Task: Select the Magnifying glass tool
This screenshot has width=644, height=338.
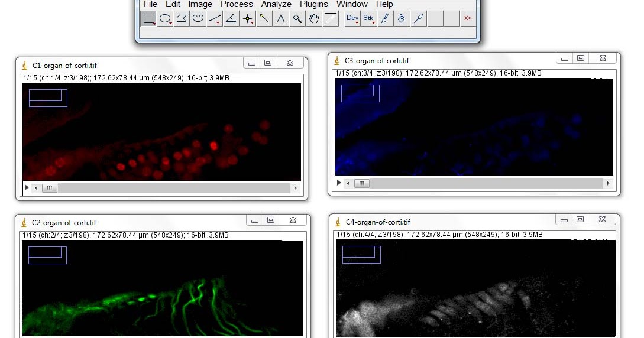Action: point(297,18)
